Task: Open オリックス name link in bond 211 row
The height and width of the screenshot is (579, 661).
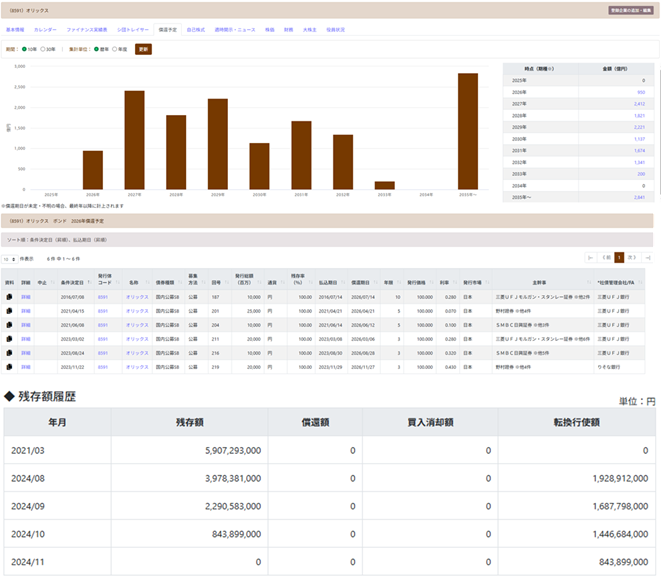Action: (137, 339)
